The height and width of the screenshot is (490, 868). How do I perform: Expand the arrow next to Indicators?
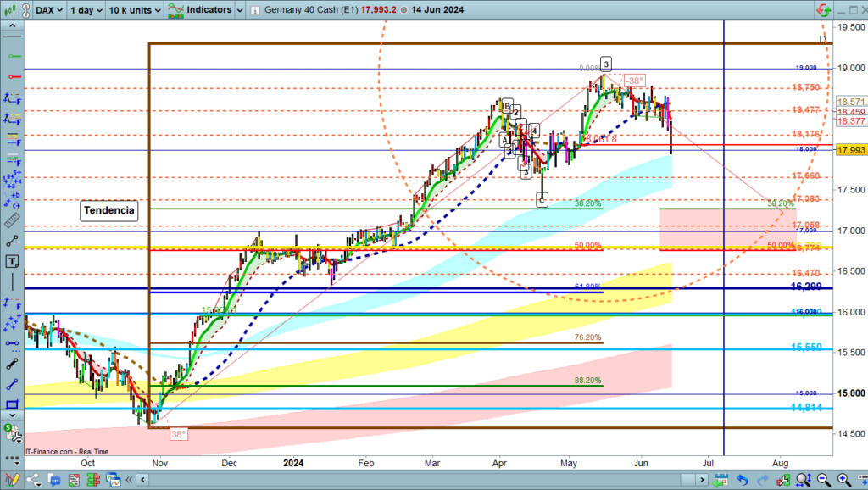(x=238, y=10)
